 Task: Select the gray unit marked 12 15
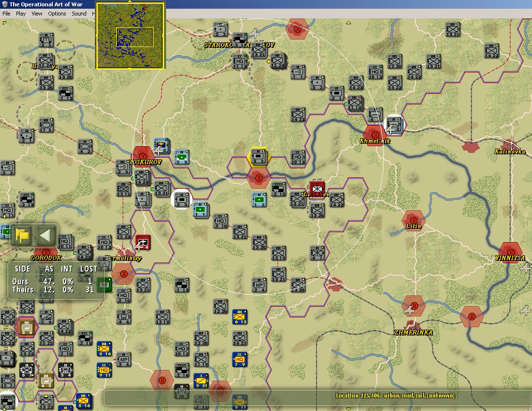123,189
